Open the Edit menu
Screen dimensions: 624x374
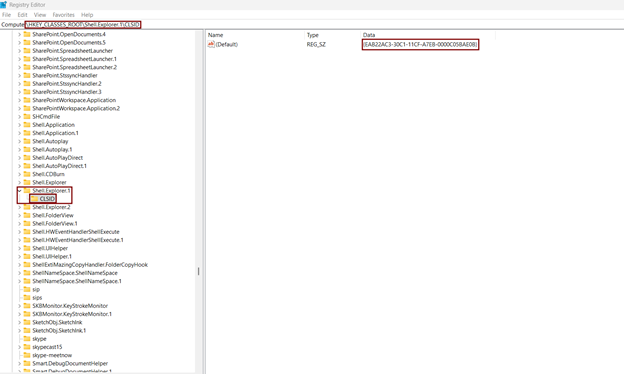pos(22,15)
